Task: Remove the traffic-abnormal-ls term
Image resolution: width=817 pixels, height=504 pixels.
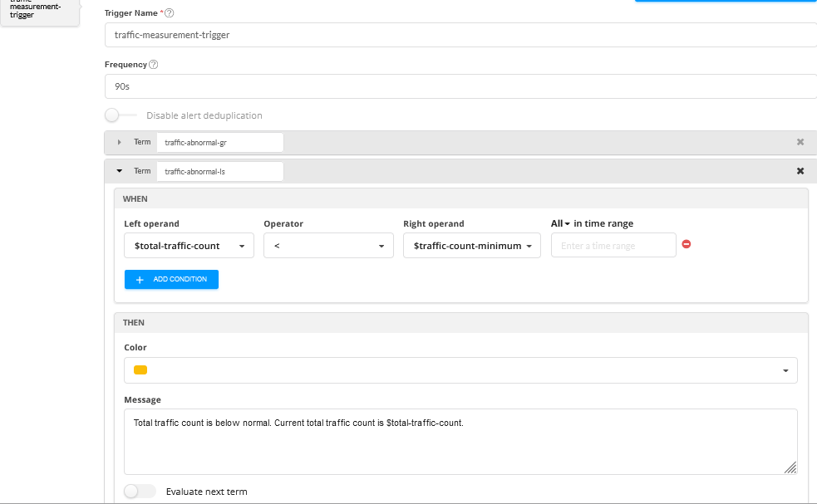Action: tap(800, 171)
